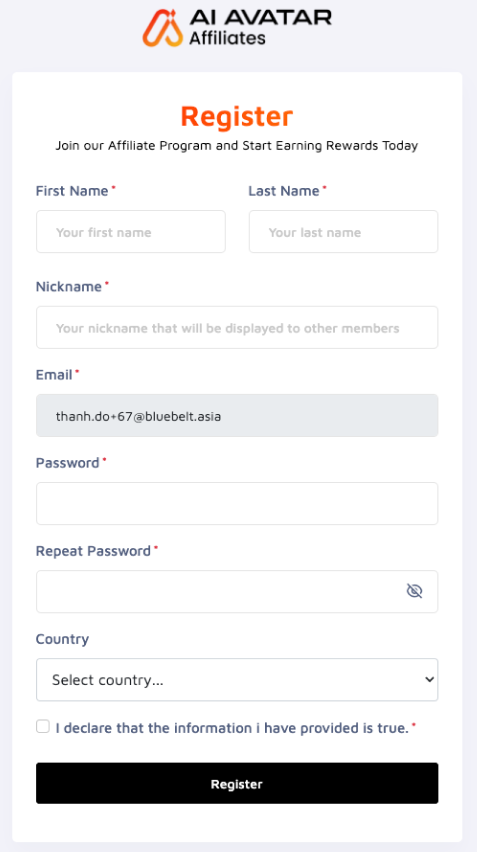Toggle password visibility eye icon
This screenshot has width=477, height=852.
[x=415, y=591]
